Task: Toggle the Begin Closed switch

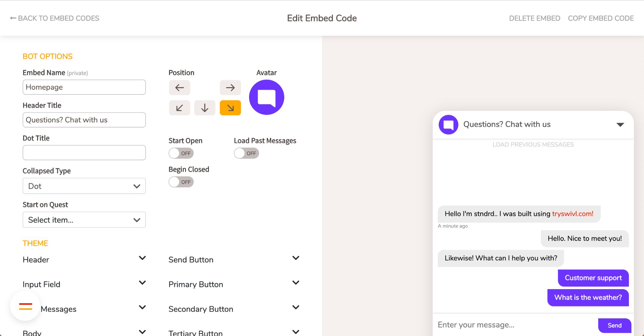Action: 181,182
